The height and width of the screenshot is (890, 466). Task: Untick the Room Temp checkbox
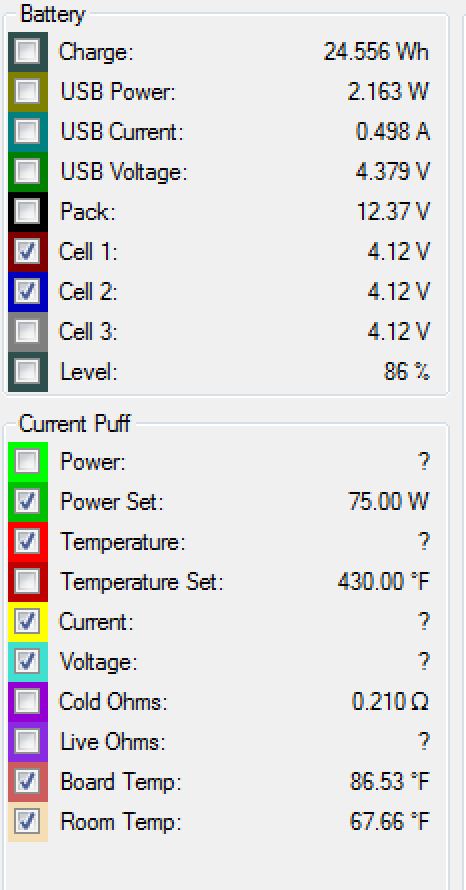28,821
